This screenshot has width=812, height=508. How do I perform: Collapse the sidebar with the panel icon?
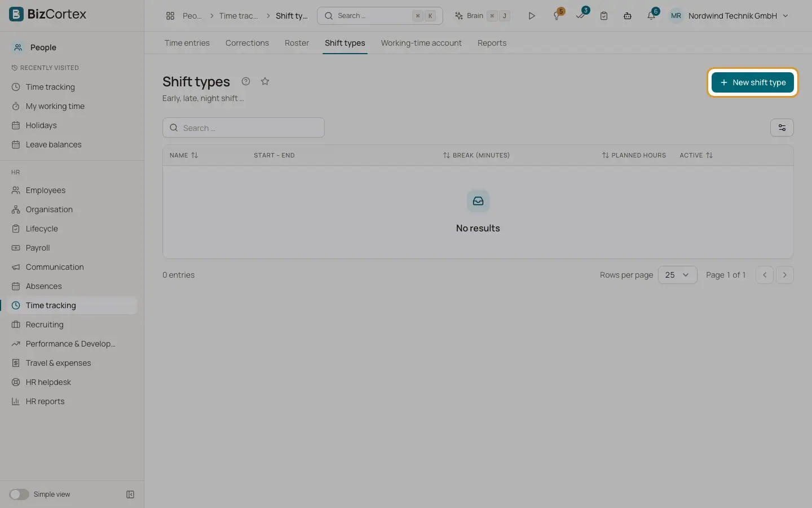pyautogui.click(x=130, y=494)
